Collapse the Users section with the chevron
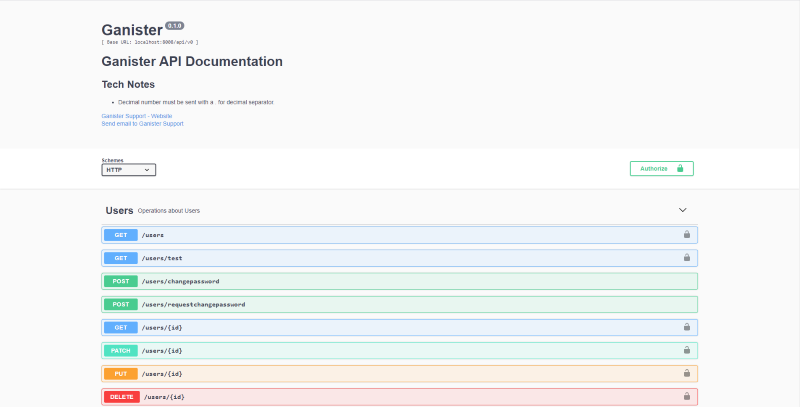The height and width of the screenshot is (407, 800). point(683,210)
